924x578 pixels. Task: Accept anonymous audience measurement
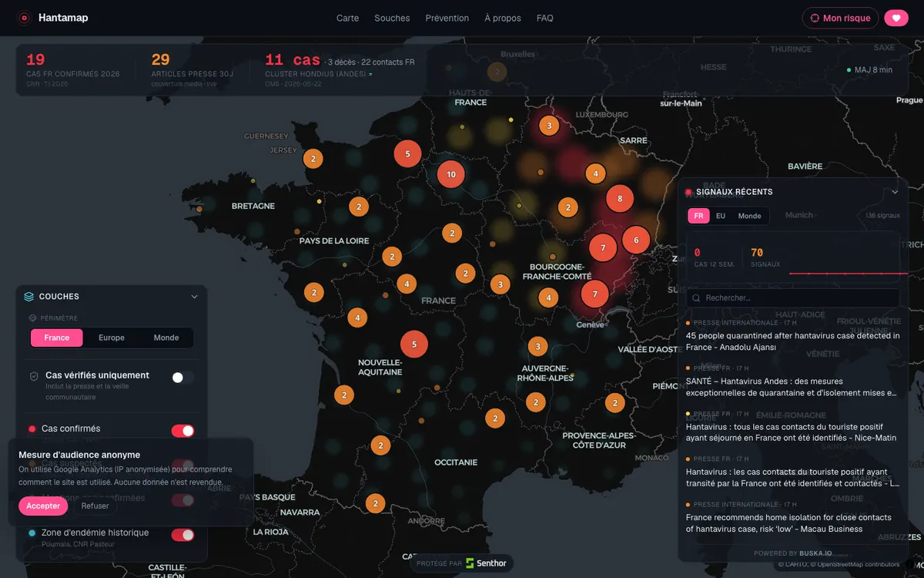tap(43, 506)
